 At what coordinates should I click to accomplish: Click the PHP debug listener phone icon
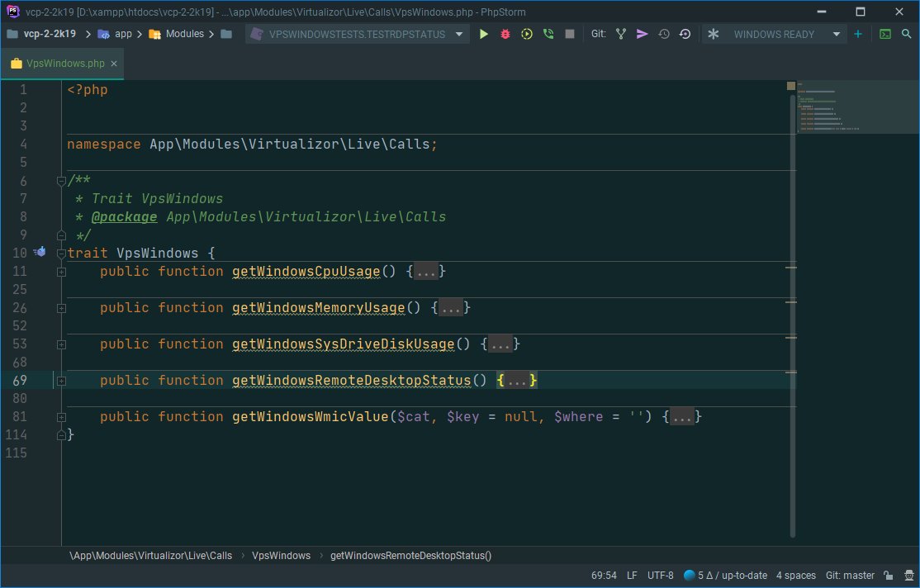[548, 34]
